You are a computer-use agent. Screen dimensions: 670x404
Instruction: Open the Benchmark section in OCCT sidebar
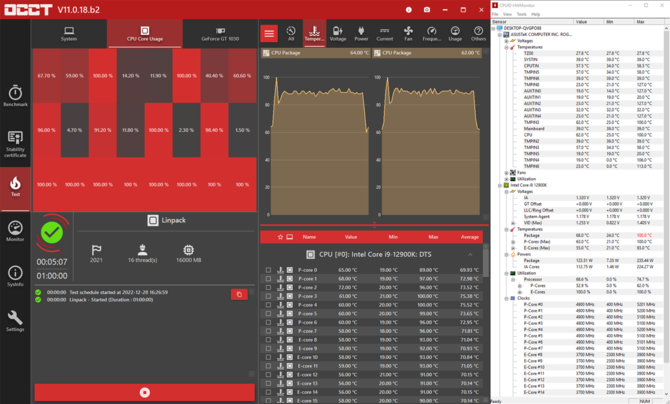tap(15, 96)
